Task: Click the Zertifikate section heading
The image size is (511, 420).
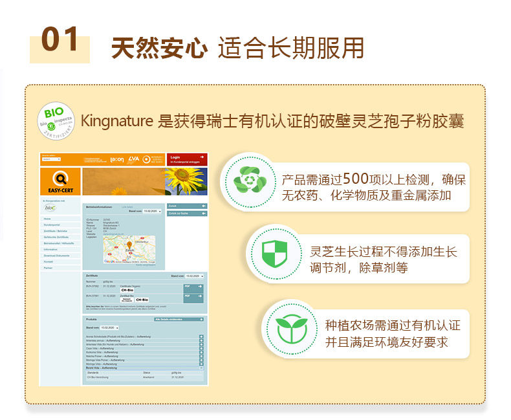Action: click(92, 276)
